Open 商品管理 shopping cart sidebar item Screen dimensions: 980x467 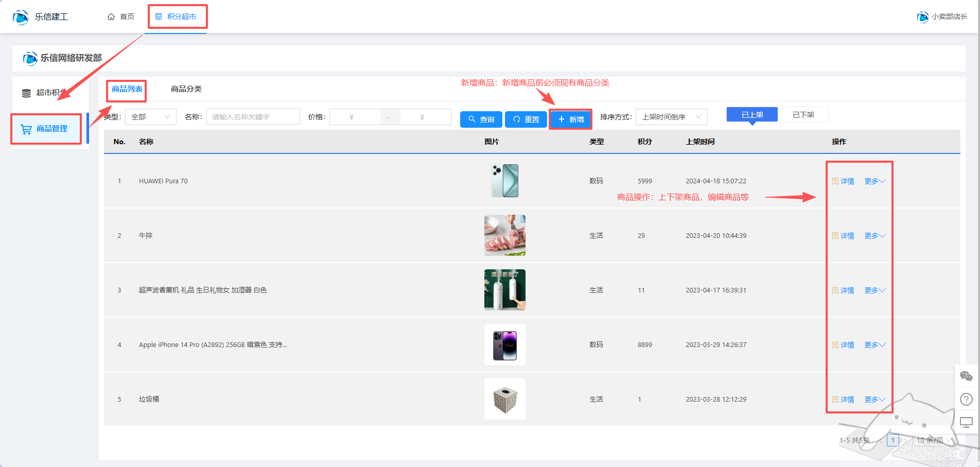point(46,129)
